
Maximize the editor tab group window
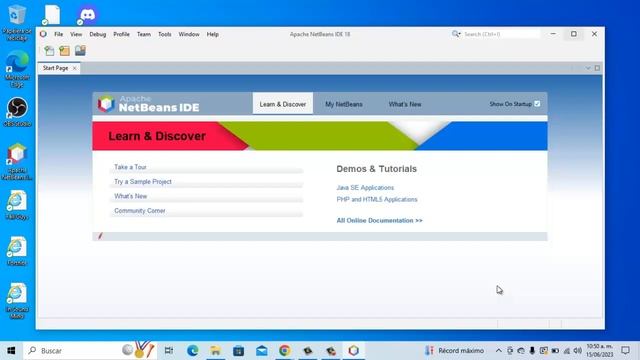point(597,68)
